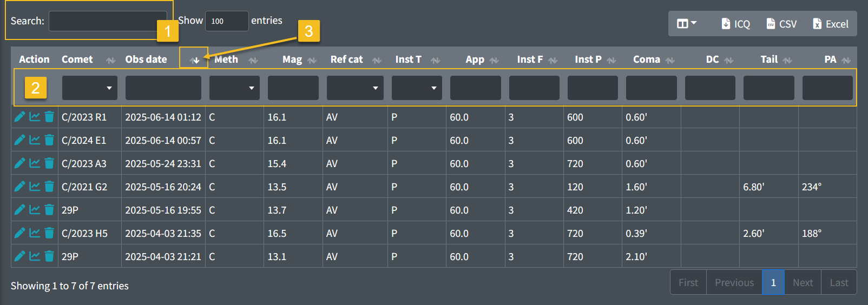Export table using the ICQ button
868x305 pixels.
[x=735, y=24]
